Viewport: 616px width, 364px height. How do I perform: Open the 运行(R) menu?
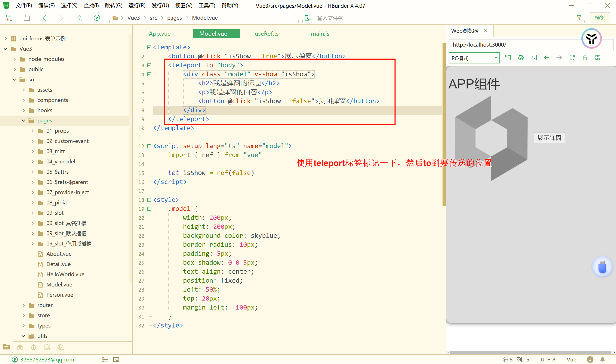[137, 5]
